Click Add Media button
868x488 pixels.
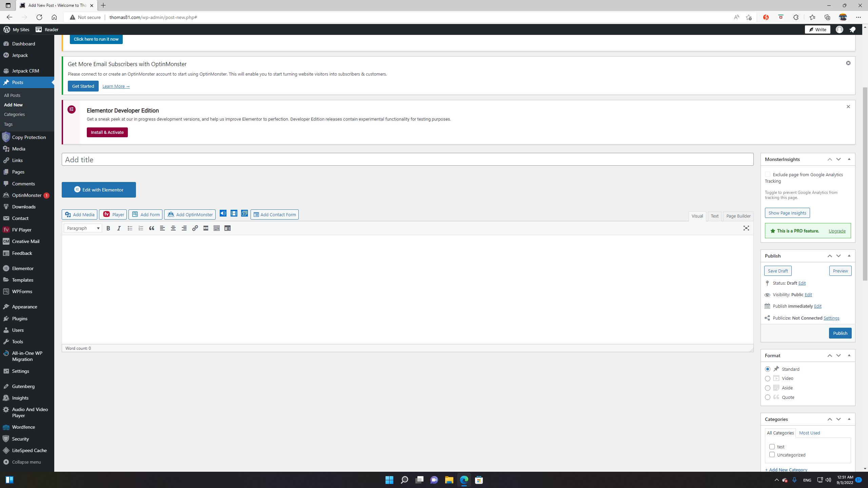[x=79, y=215]
